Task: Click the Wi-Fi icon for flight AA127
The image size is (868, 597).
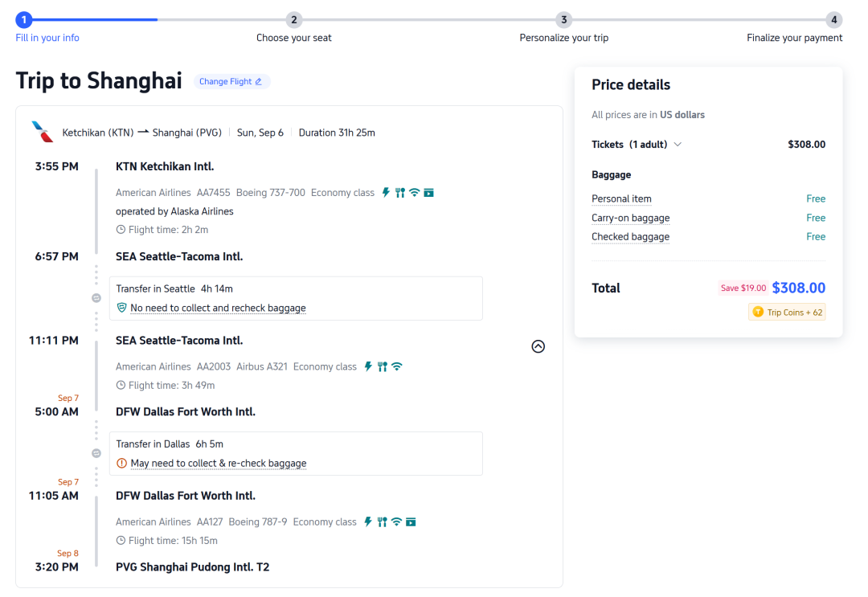Action: 396,521
